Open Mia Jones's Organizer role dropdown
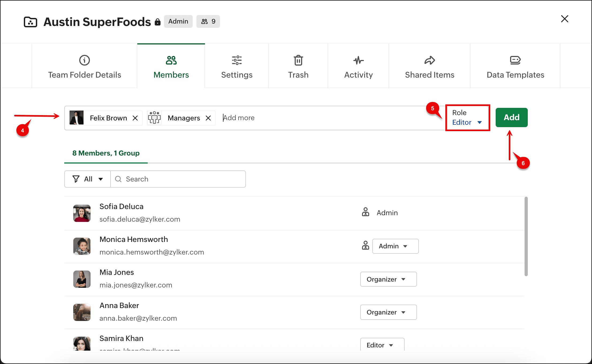This screenshot has width=592, height=364. pyautogui.click(x=388, y=279)
